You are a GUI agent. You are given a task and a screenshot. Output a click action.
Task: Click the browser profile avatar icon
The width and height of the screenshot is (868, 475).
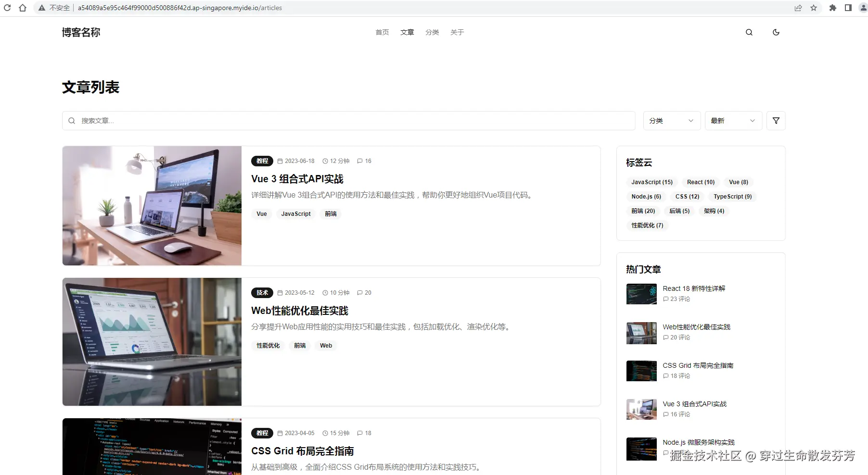tap(863, 8)
